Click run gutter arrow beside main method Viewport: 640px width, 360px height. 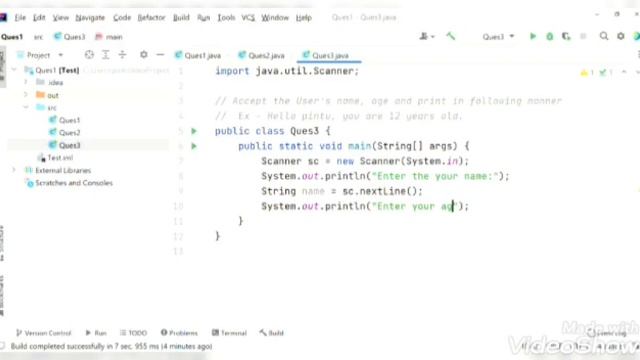tap(194, 146)
